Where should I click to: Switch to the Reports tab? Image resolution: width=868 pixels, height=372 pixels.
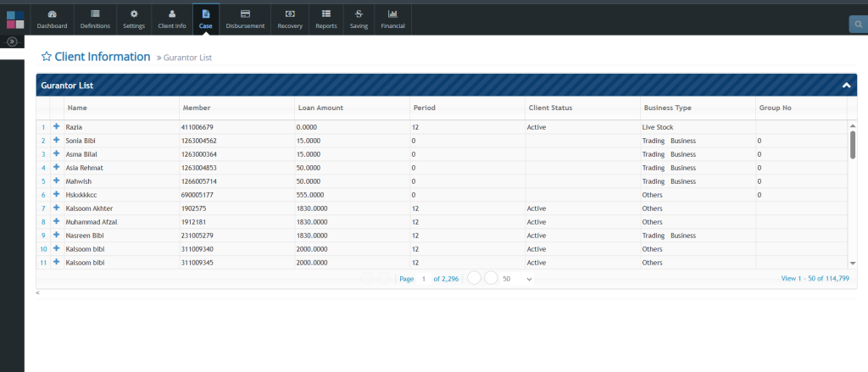(x=326, y=19)
